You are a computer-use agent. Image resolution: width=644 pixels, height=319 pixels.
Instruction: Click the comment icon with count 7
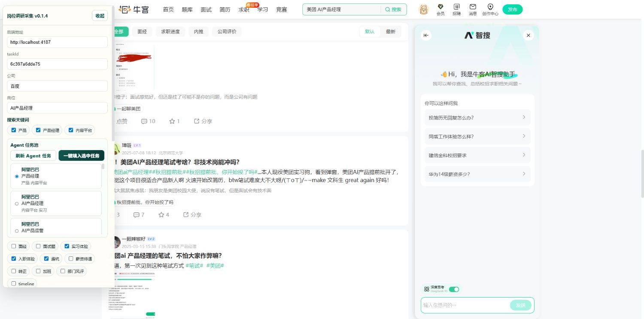coord(139,215)
